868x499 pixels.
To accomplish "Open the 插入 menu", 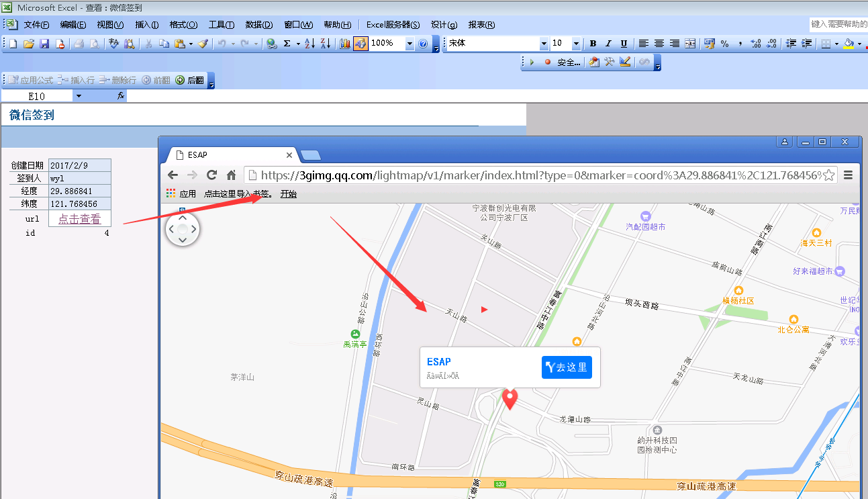I will [146, 25].
